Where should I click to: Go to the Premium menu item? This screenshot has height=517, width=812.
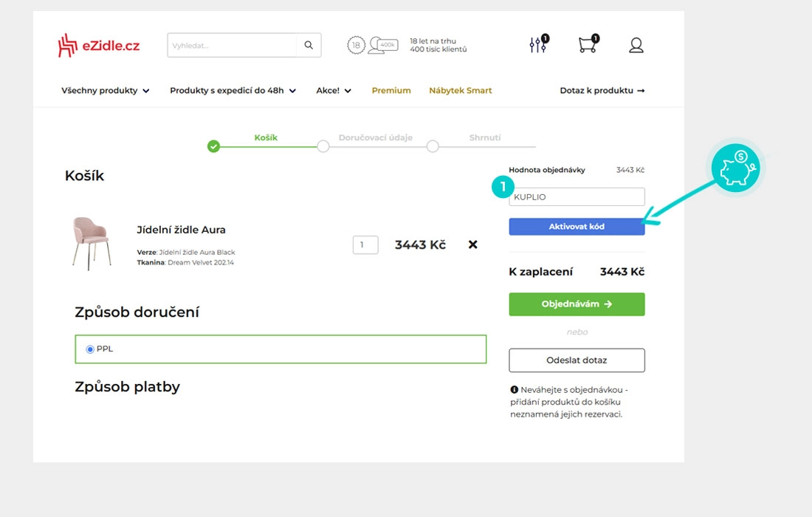391,91
